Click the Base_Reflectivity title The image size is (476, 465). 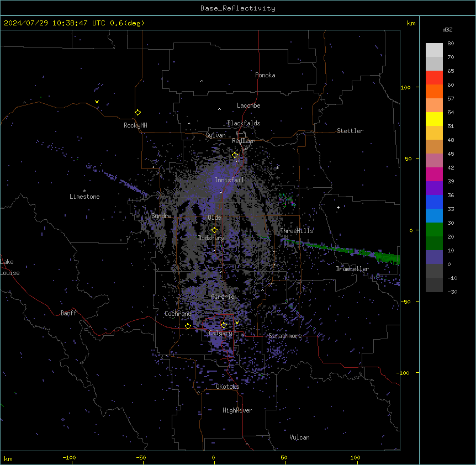click(x=238, y=8)
